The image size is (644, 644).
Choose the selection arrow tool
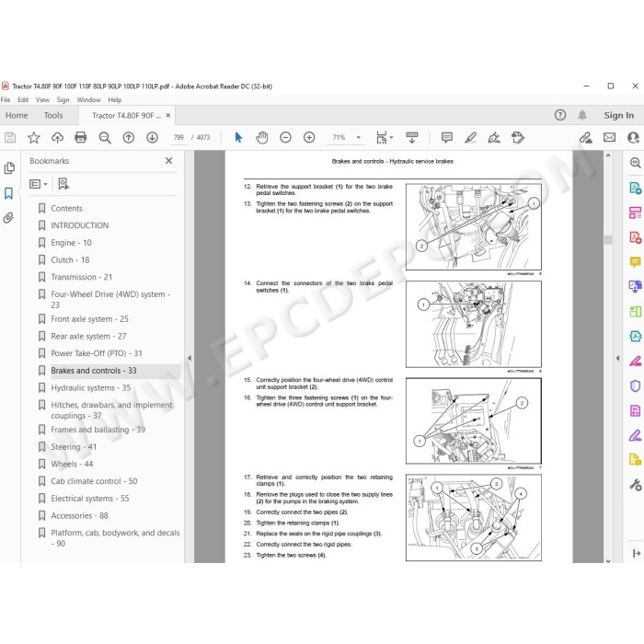238,138
